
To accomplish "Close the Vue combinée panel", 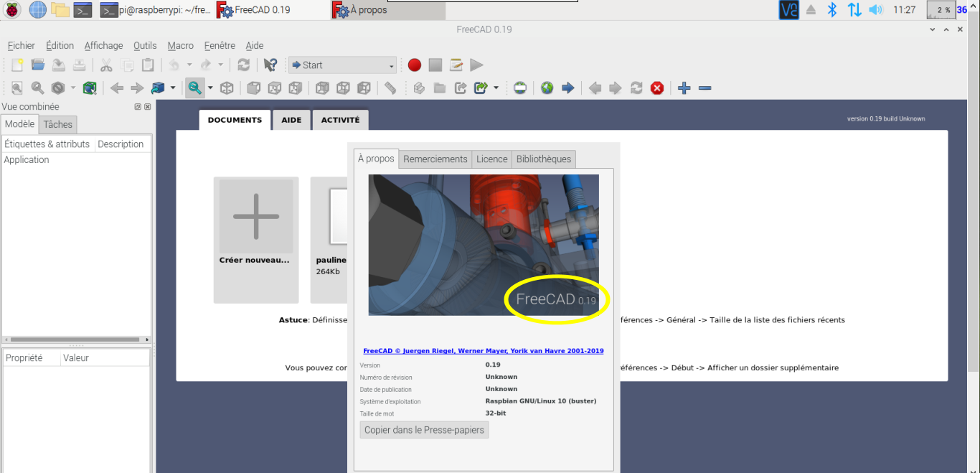I will tap(148, 107).
